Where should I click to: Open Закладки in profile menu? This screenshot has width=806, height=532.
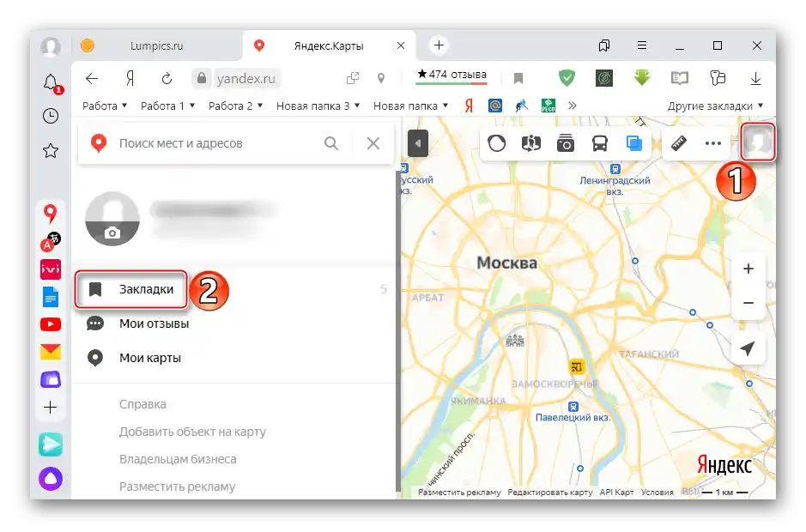click(x=131, y=289)
